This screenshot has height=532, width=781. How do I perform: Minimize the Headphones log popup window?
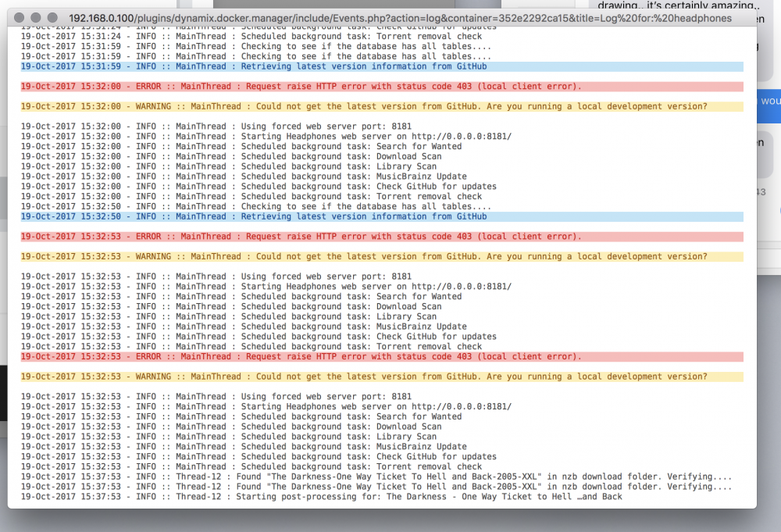36,18
